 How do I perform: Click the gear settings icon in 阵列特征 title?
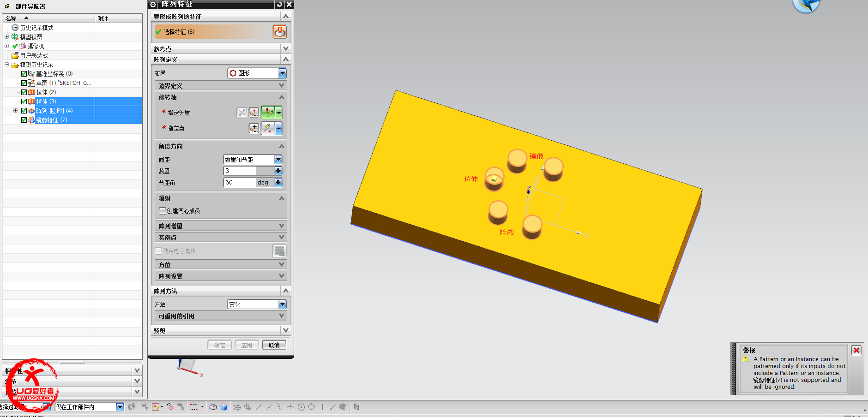pos(153,4)
